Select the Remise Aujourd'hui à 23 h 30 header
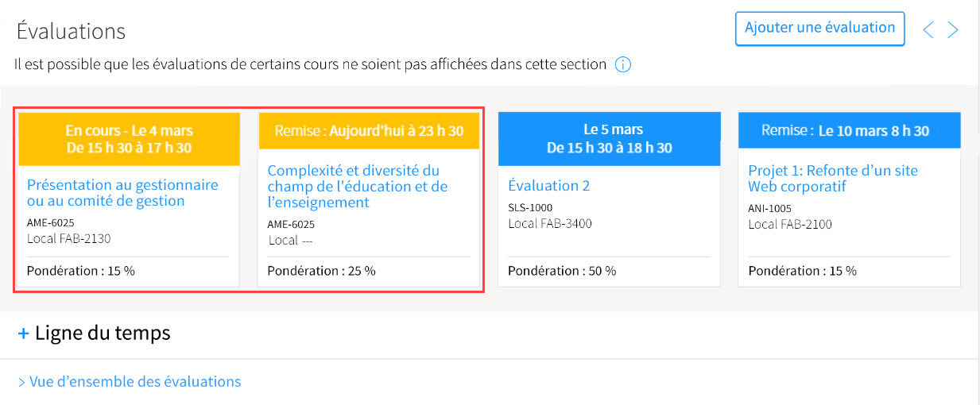This screenshot has height=405, width=980. 370,131
